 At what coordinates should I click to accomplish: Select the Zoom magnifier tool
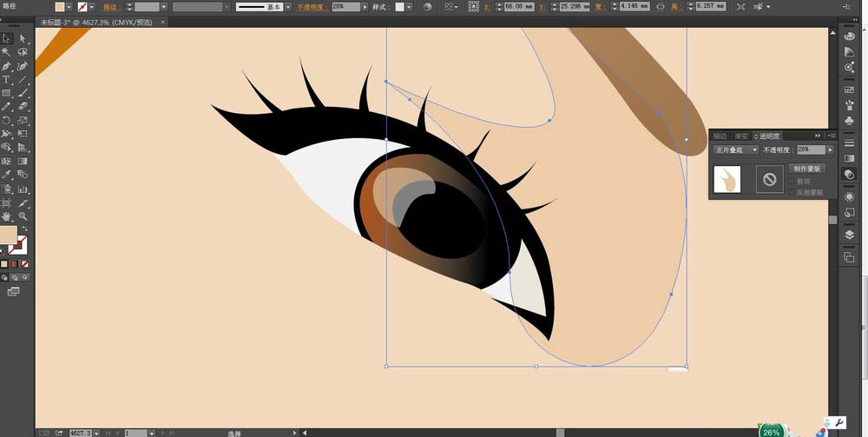(23, 216)
